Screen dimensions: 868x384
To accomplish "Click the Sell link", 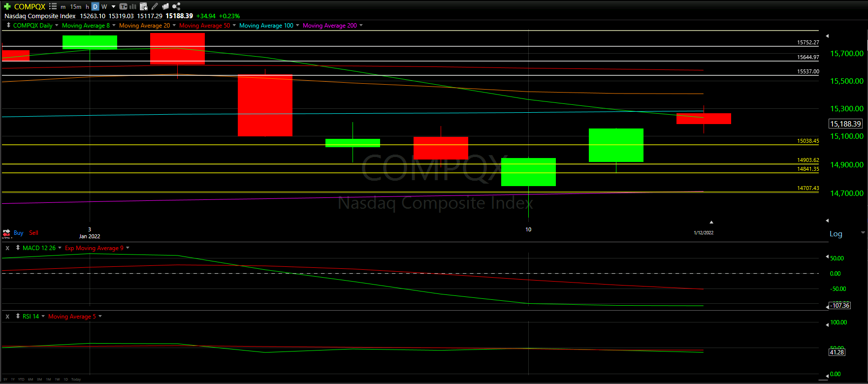I will [33, 233].
